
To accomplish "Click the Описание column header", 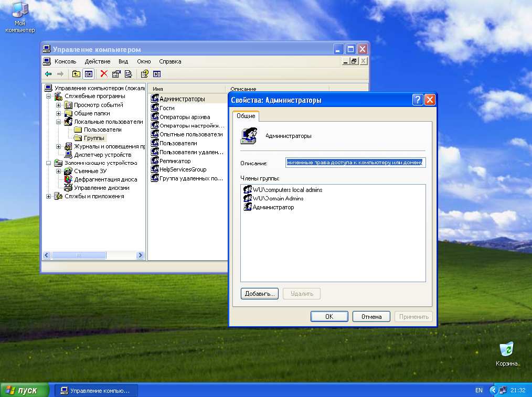I will (277, 89).
